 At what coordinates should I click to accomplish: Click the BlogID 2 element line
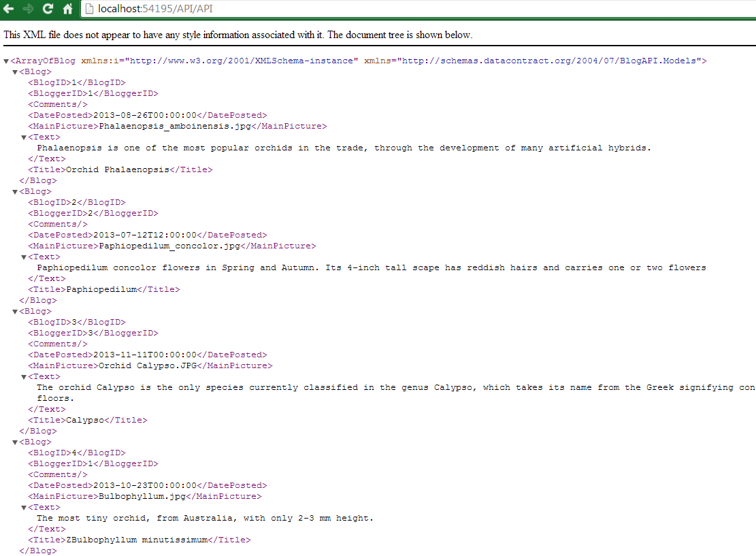pos(77,203)
